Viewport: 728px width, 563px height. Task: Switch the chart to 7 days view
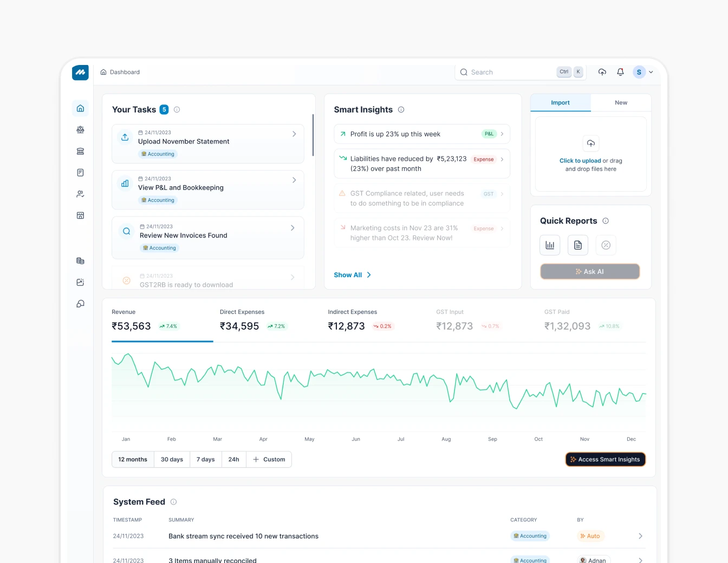pos(206,459)
